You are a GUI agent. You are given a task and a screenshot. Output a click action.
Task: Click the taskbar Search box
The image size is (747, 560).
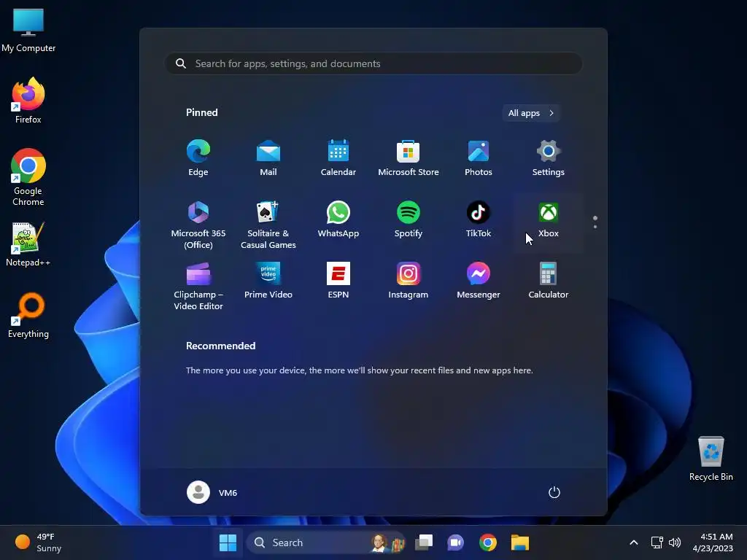(x=326, y=542)
